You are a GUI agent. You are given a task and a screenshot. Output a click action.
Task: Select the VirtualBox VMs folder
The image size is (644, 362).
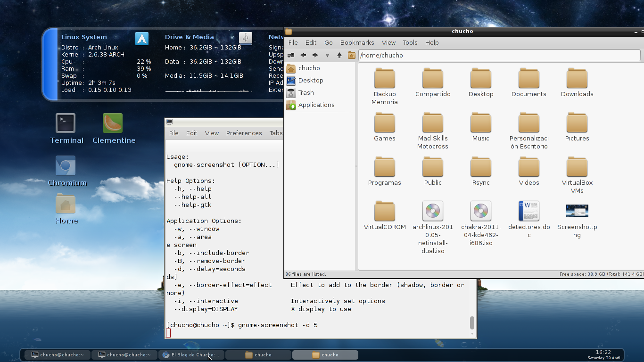click(577, 175)
